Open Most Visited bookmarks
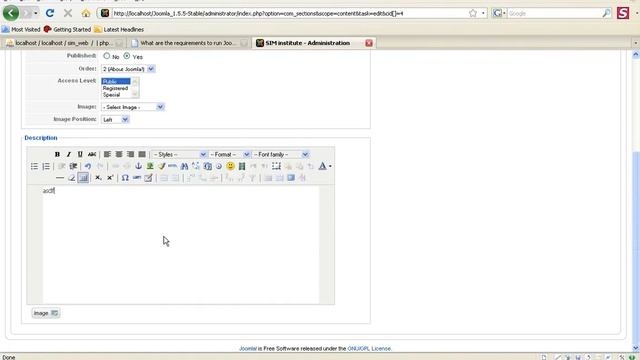This screenshot has height=360, width=640. pos(21,29)
